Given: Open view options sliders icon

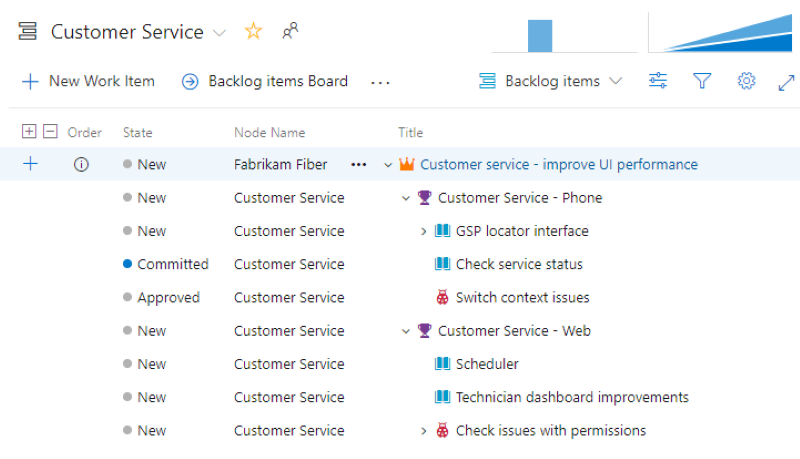Looking at the screenshot, I should pos(658,81).
